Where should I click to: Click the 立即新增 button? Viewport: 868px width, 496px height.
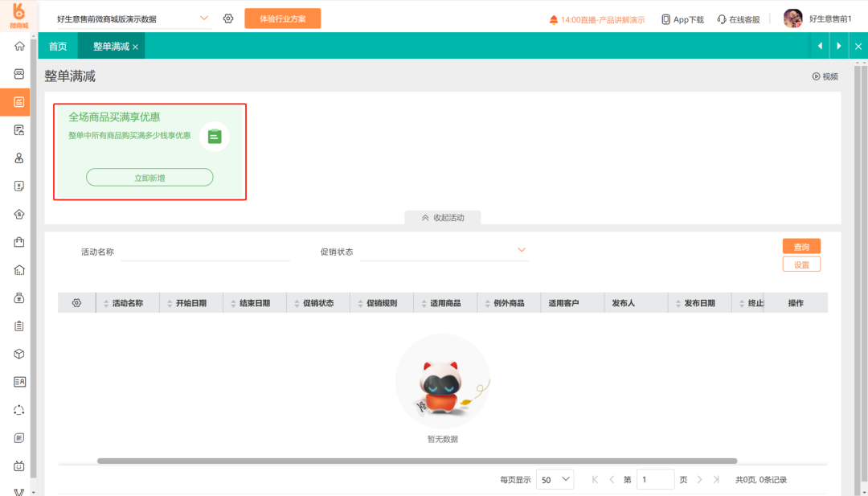(x=149, y=177)
